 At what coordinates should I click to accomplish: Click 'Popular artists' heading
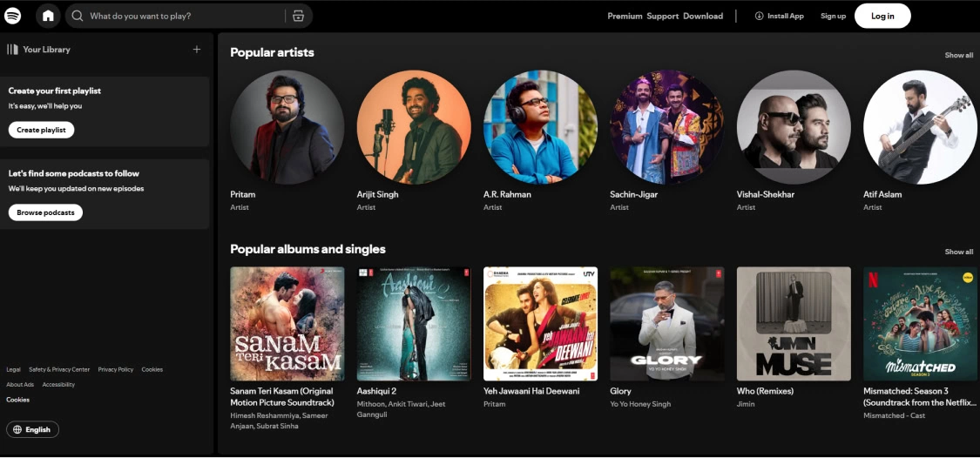272,52
